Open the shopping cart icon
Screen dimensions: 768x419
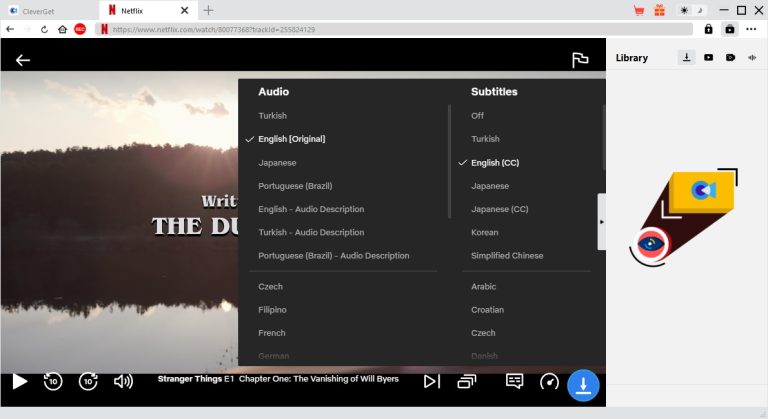[x=639, y=10]
